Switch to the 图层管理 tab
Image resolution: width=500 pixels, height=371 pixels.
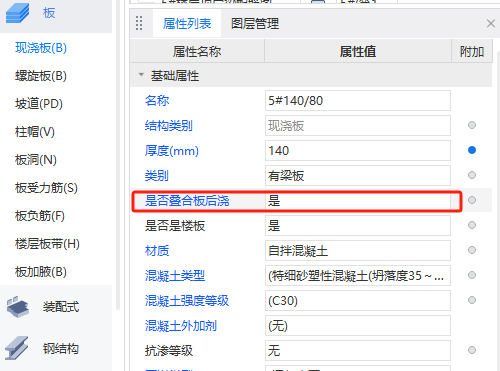(255, 24)
